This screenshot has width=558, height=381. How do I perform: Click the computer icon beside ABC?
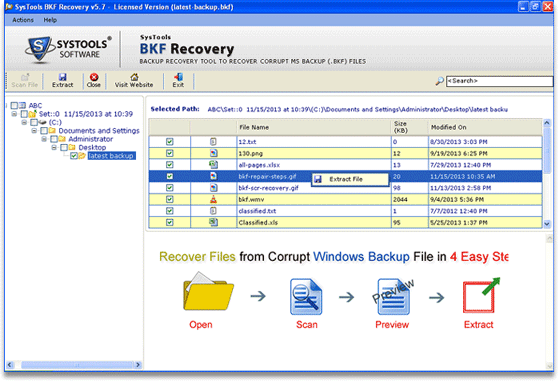pyautogui.click(x=23, y=105)
